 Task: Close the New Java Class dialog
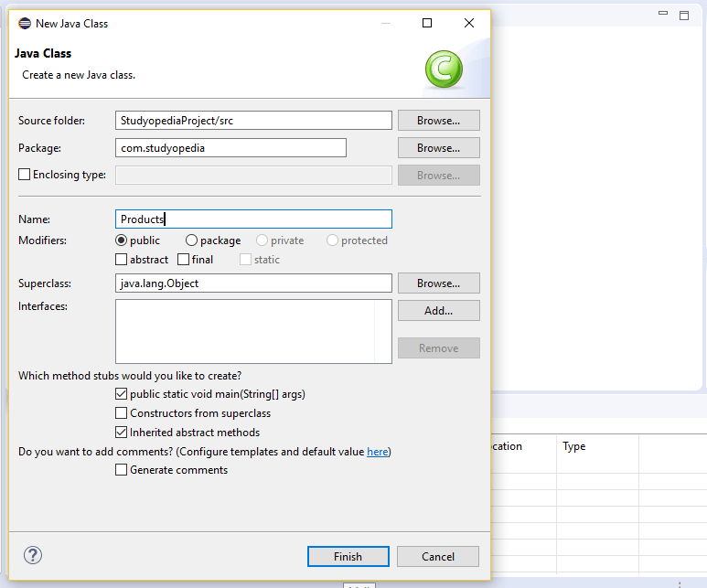pos(469,23)
